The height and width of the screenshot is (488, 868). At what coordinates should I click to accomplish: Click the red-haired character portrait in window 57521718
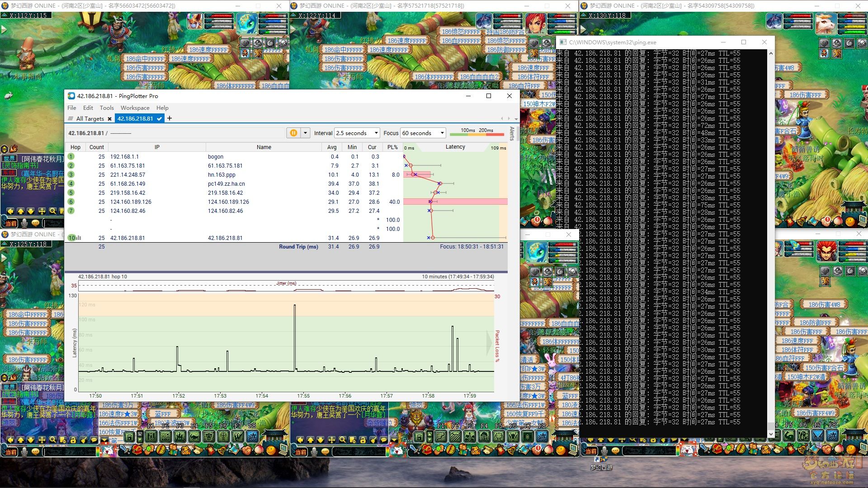[536, 23]
